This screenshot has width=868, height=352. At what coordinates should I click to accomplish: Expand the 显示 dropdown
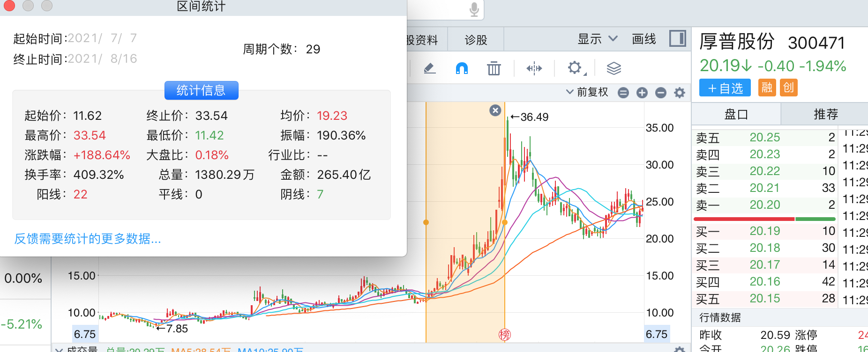coord(597,39)
